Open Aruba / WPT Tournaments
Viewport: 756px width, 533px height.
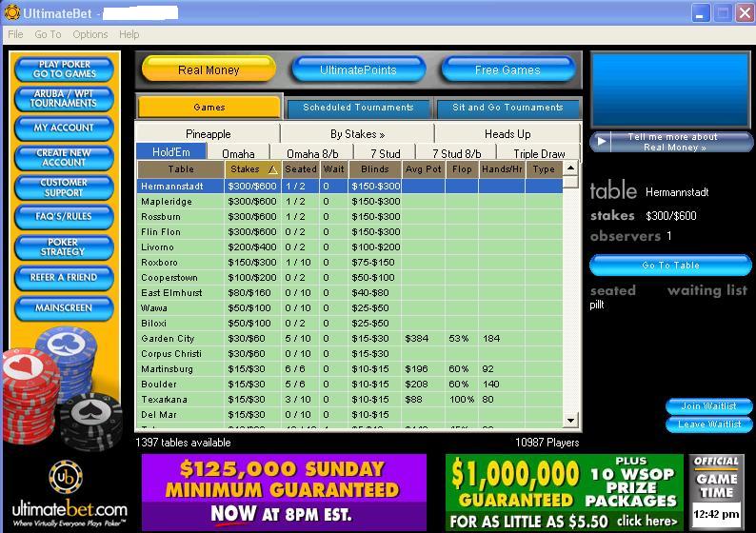click(64, 98)
